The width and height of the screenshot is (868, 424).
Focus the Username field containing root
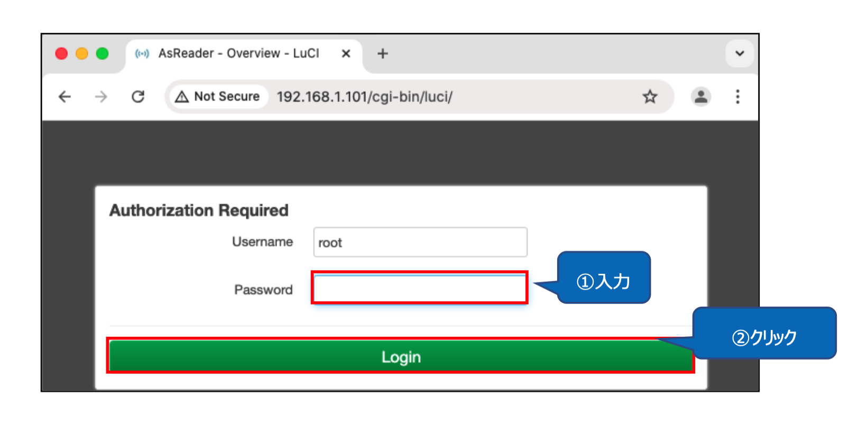click(420, 242)
